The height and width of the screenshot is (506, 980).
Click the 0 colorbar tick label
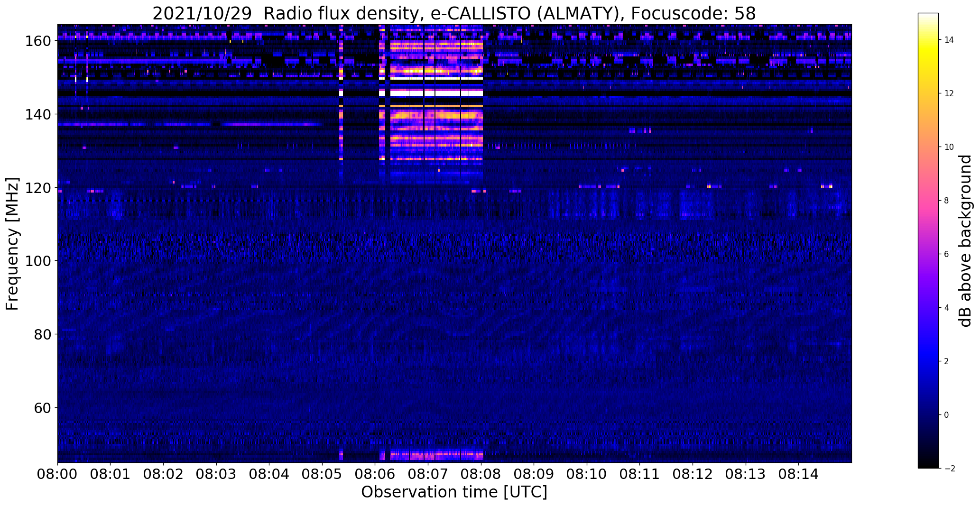click(946, 415)
